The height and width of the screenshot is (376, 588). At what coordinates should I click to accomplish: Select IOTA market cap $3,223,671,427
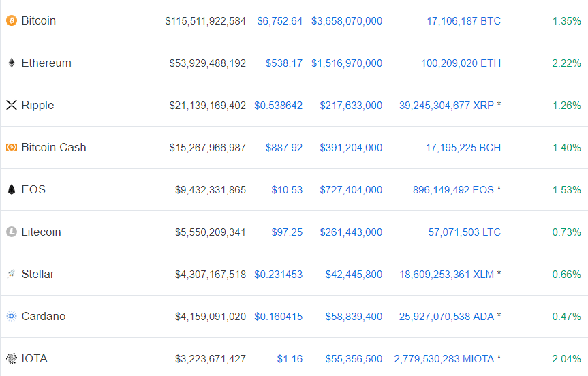click(x=211, y=359)
